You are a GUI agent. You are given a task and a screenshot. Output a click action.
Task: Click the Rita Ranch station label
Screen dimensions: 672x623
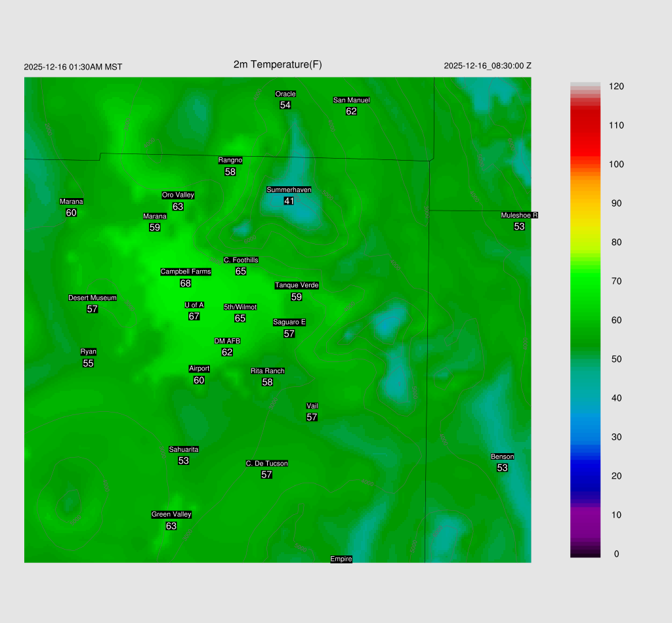pyautogui.click(x=267, y=371)
